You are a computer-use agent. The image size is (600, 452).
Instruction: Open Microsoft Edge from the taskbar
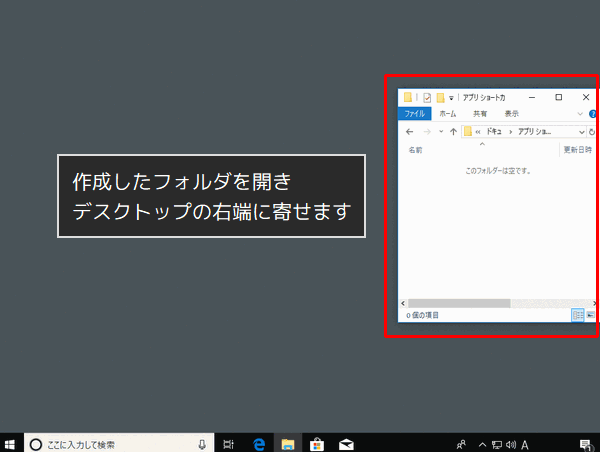258,444
